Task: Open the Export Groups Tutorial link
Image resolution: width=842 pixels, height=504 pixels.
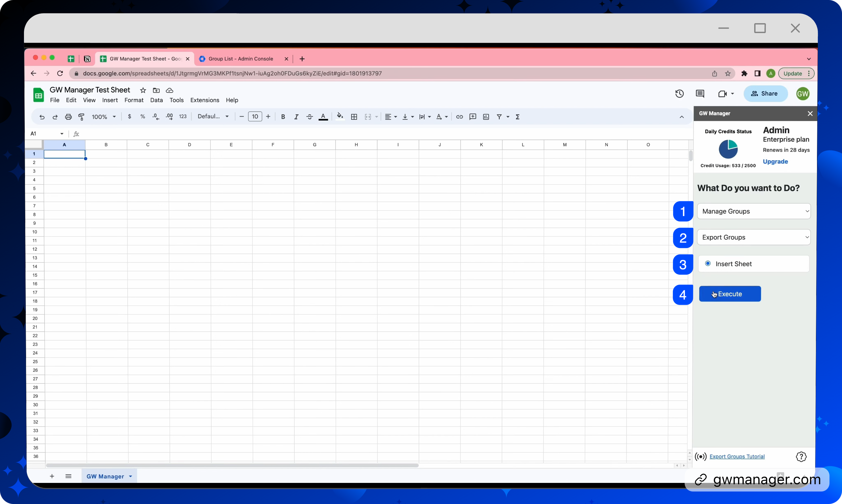Action: tap(737, 456)
